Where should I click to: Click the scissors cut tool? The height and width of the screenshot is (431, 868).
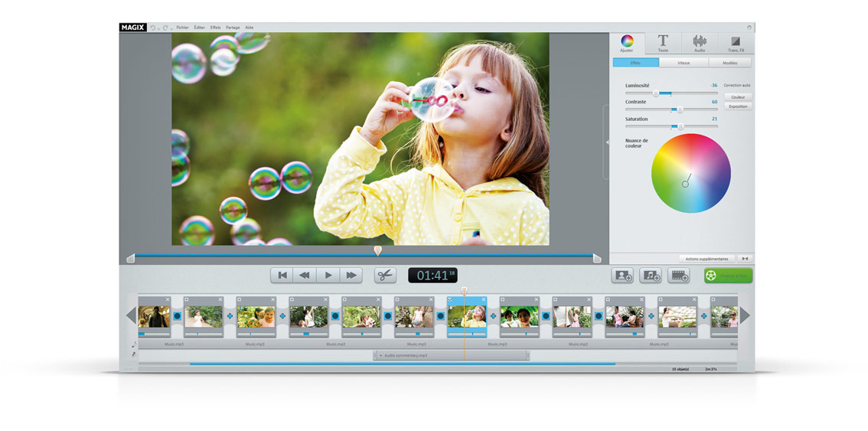(385, 275)
